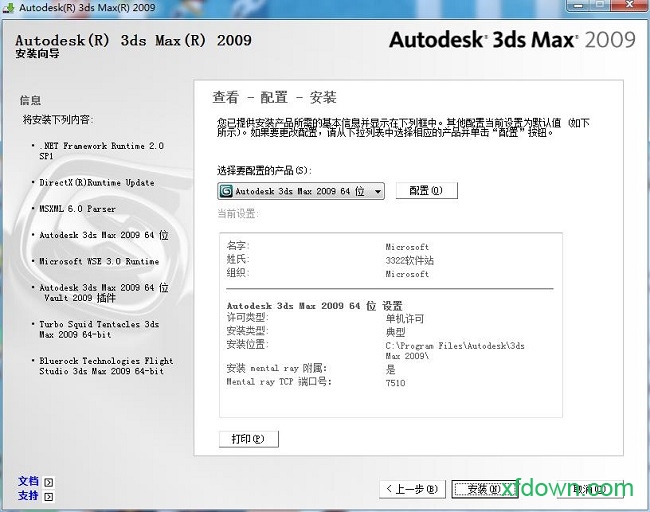Screen dimensions: 650x512
Task: Click the DirectX(R) Runtime Update entry
Action: tap(96, 183)
